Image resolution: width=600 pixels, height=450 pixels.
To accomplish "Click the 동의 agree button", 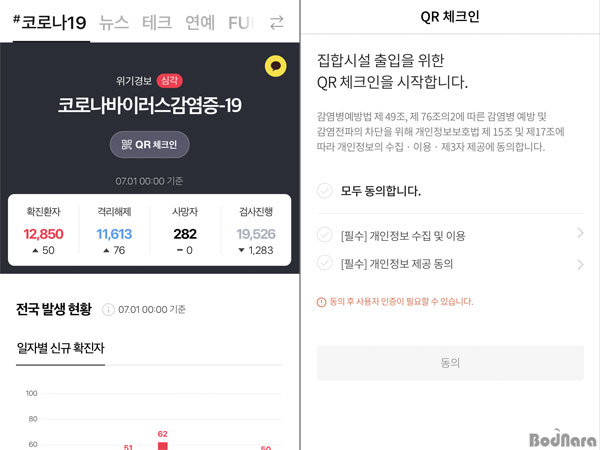I will coord(450,363).
